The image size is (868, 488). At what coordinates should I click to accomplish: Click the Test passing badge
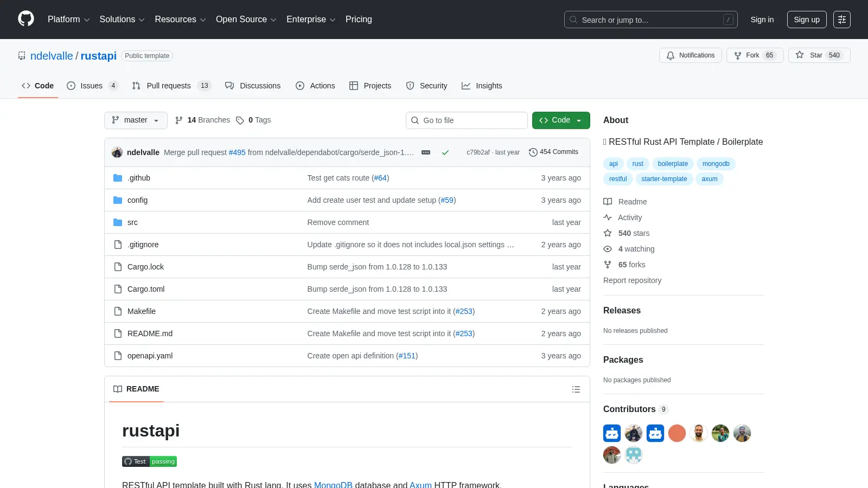(149, 461)
